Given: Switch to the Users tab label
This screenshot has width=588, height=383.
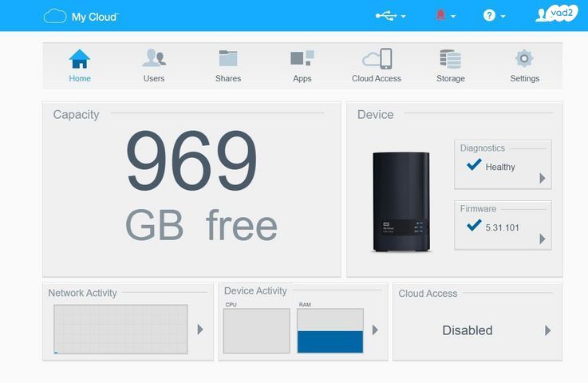Looking at the screenshot, I should 154,78.
